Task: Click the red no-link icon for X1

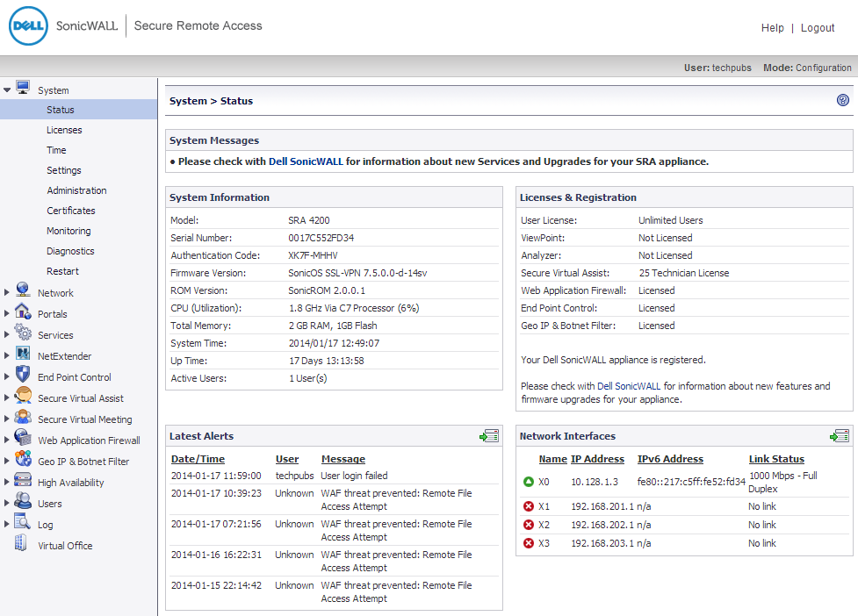Action: coord(529,506)
